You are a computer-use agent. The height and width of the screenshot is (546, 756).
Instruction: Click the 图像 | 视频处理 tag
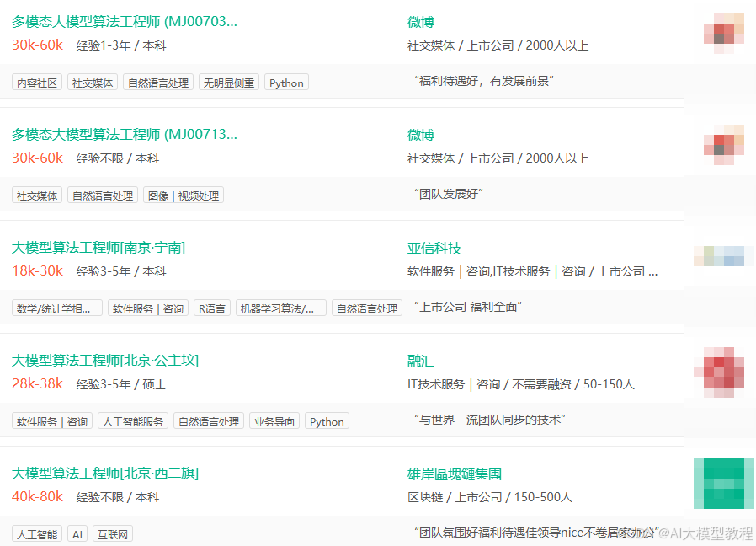click(x=184, y=195)
